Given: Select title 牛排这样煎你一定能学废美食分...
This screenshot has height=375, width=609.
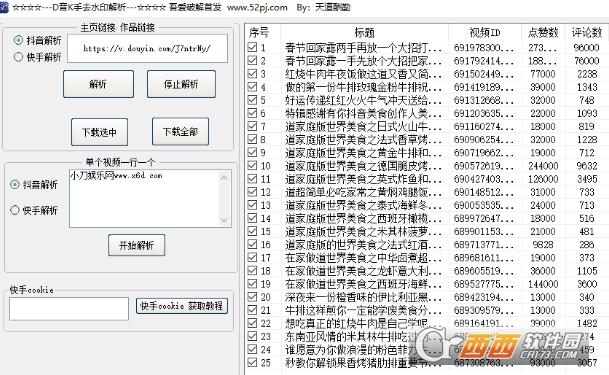Looking at the screenshot, I should (364, 310).
